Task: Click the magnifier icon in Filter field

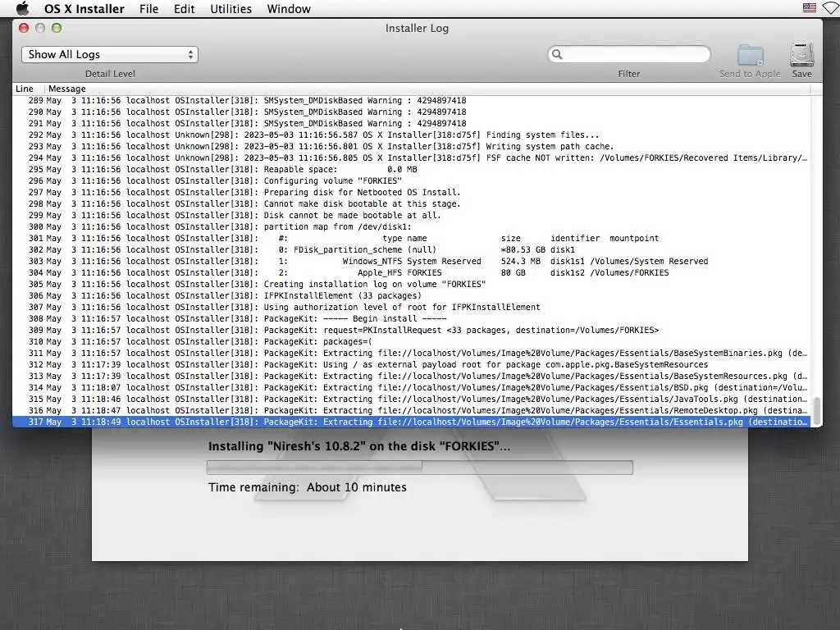Action: click(557, 54)
